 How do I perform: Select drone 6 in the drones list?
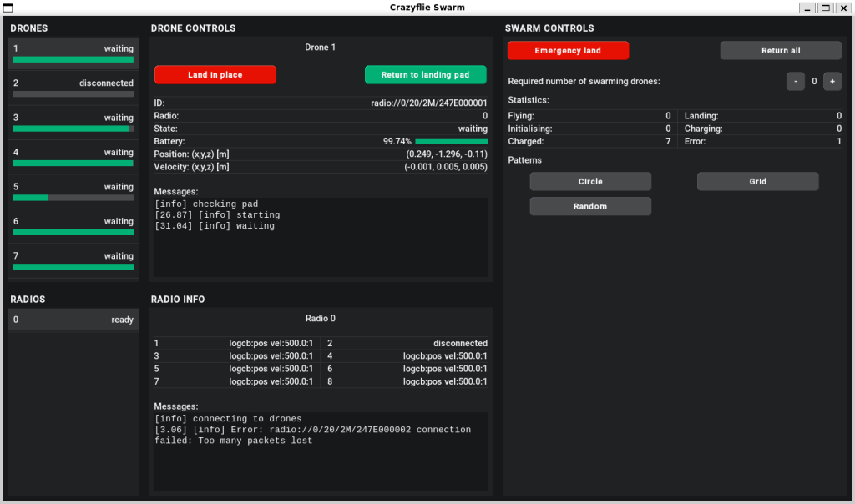pos(73,226)
